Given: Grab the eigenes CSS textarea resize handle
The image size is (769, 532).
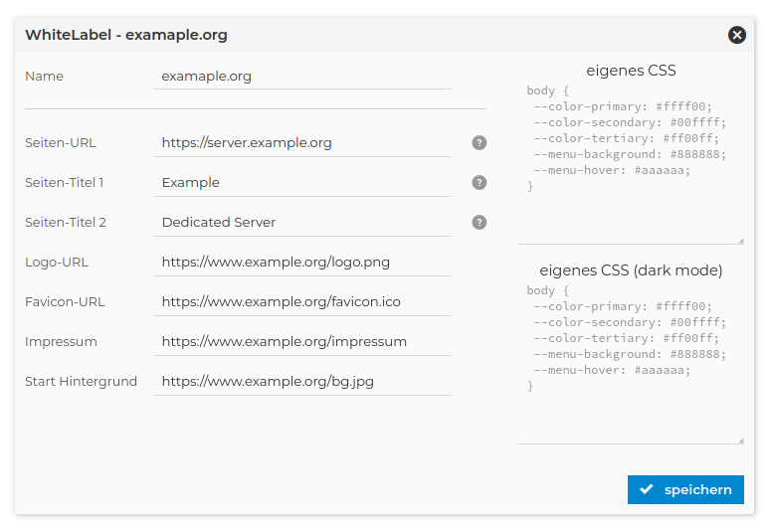Looking at the screenshot, I should pos(740,240).
